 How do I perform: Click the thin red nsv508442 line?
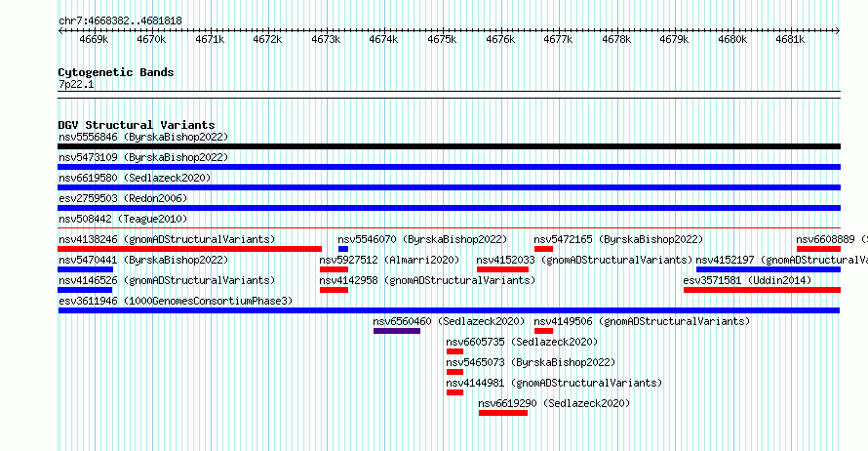tap(449, 227)
